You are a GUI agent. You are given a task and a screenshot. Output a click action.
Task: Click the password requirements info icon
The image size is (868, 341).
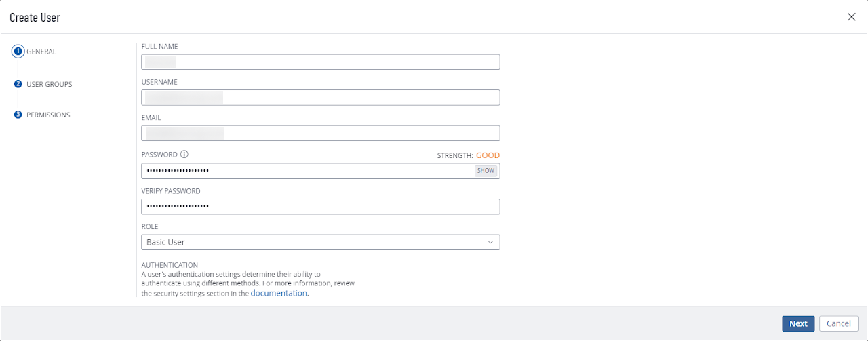(184, 155)
